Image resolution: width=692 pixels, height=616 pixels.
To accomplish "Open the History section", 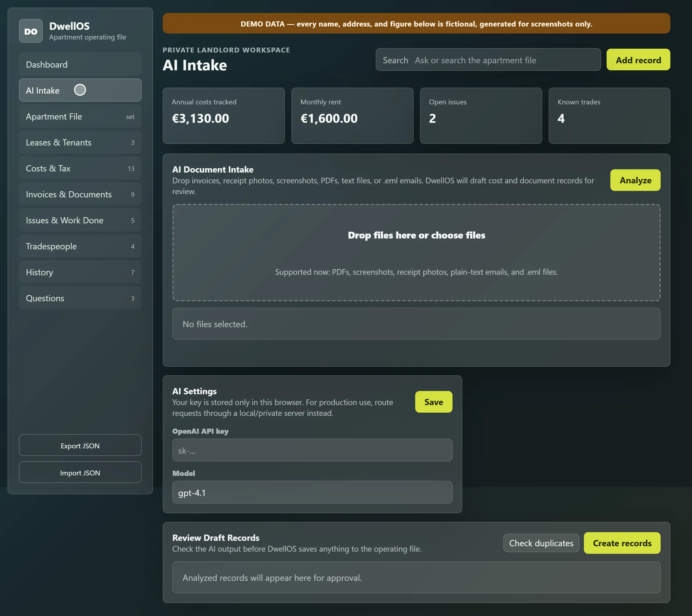I will coord(80,272).
